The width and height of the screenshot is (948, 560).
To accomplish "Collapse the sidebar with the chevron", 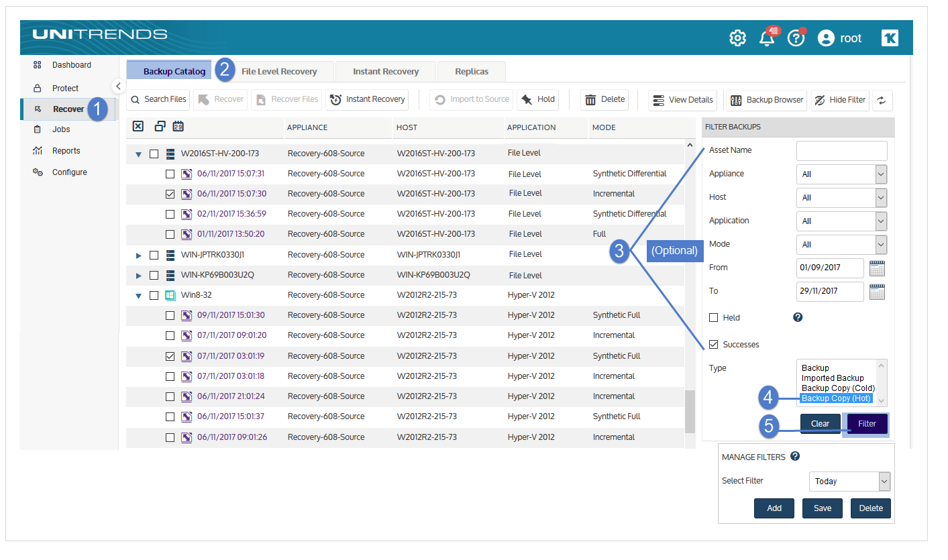I will tap(118, 86).
